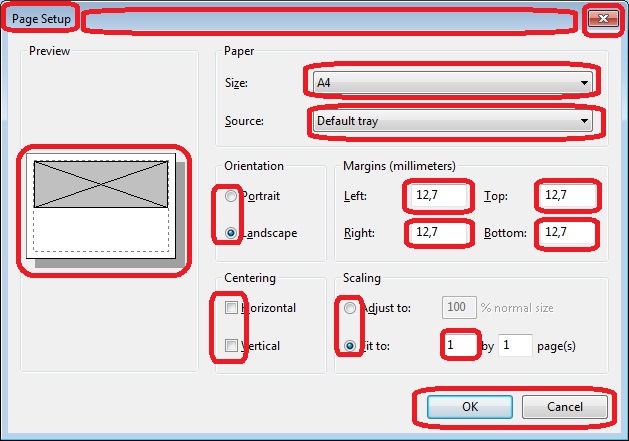Click the page preview thumbnail

100,209
